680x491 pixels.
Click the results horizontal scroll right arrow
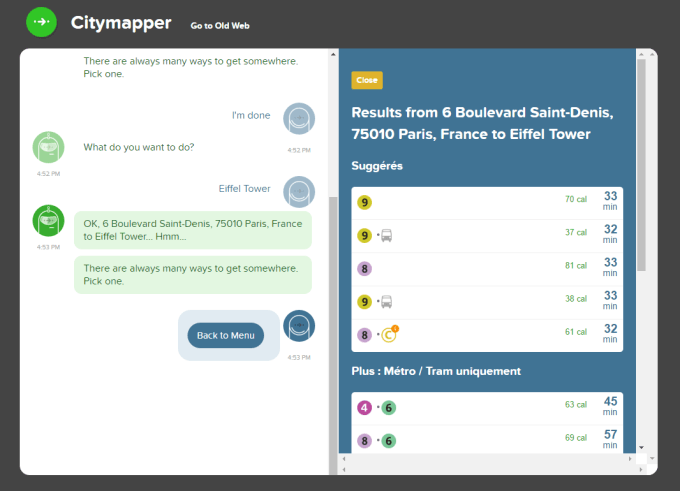point(630,458)
